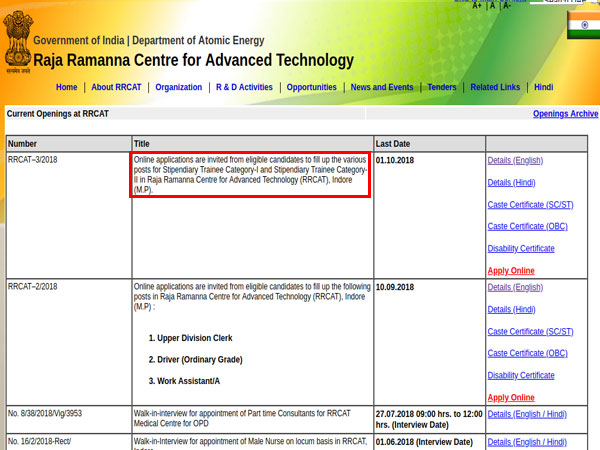
Task: Open the About RRCAT menu
Action: [x=116, y=87]
